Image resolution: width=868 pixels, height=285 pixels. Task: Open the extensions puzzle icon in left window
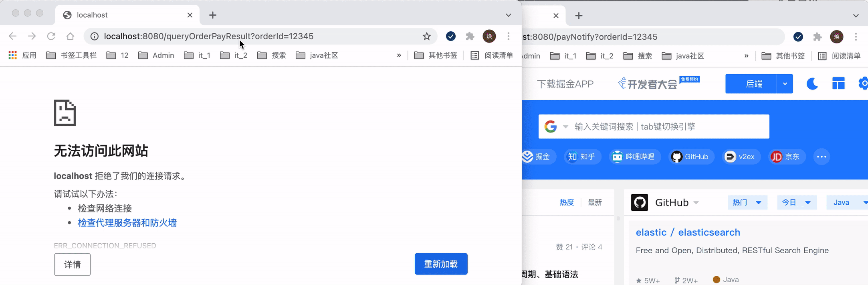[470, 37]
